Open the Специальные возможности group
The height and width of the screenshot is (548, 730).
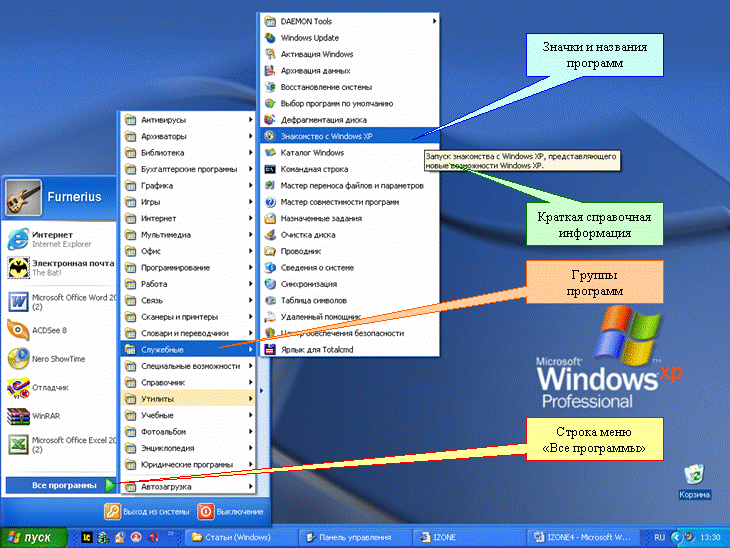pyautogui.click(x=188, y=366)
